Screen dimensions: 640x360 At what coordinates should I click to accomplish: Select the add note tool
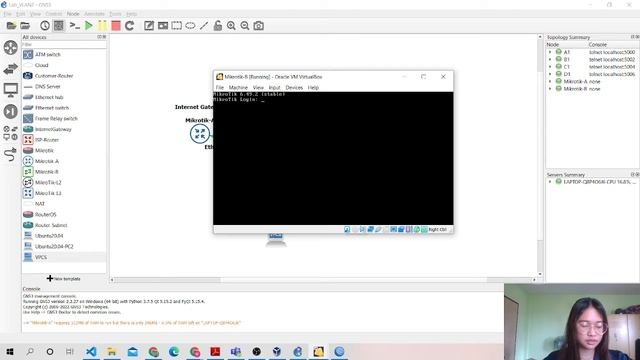click(149, 26)
